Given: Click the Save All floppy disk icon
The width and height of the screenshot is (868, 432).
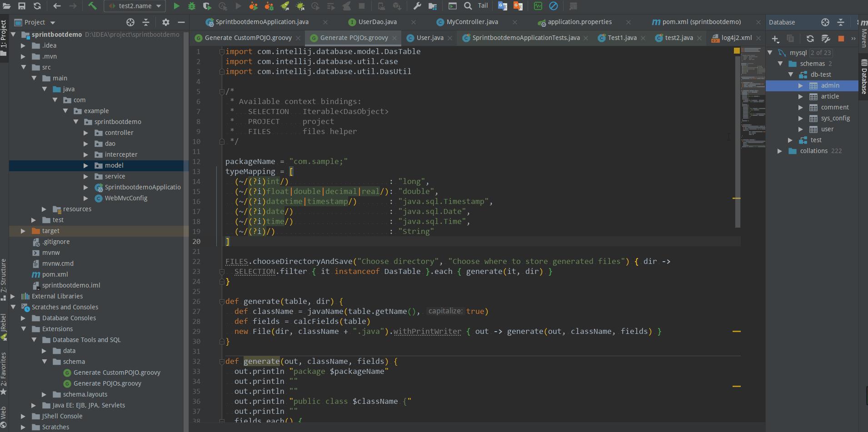Looking at the screenshot, I should [x=22, y=6].
